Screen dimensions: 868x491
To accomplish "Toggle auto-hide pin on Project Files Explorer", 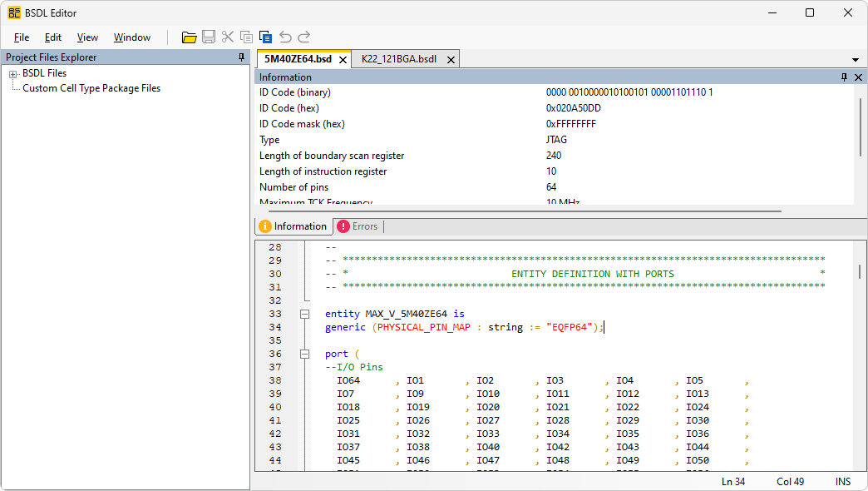I will point(242,57).
